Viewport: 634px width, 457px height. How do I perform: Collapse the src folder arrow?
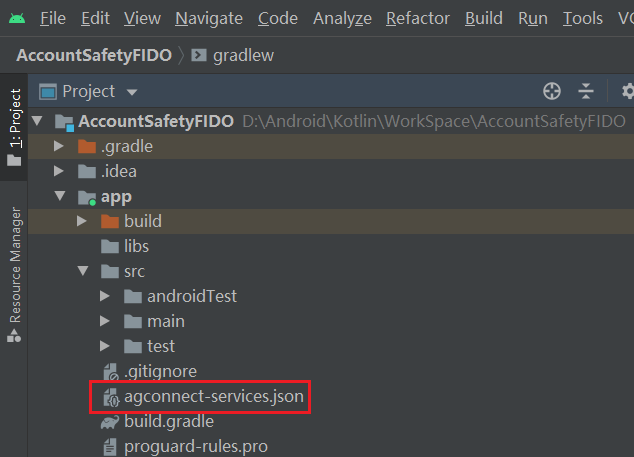pyautogui.click(x=83, y=272)
